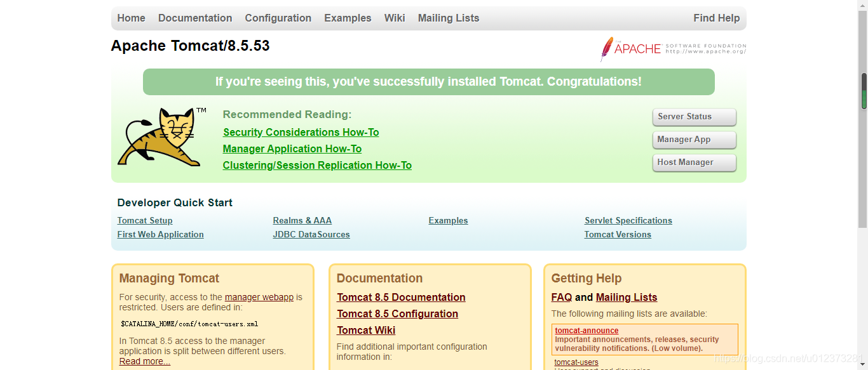Open Configuration in the top navigation

(278, 18)
